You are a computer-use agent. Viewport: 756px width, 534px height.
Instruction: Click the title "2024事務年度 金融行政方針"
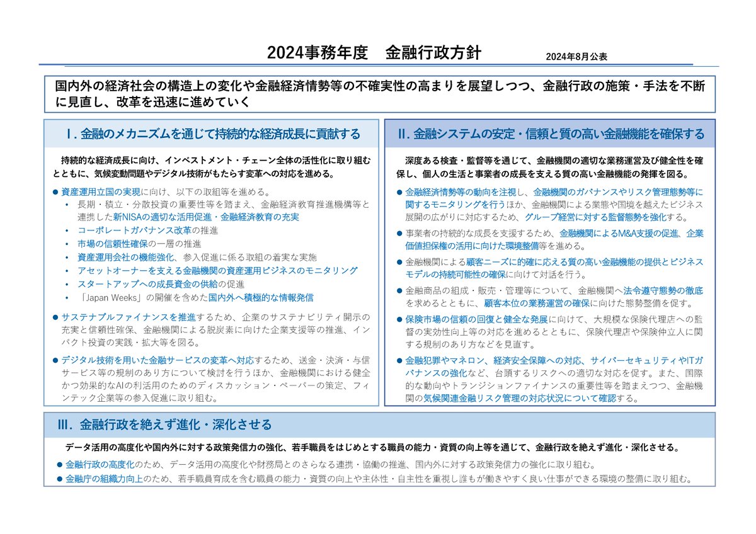tap(374, 53)
